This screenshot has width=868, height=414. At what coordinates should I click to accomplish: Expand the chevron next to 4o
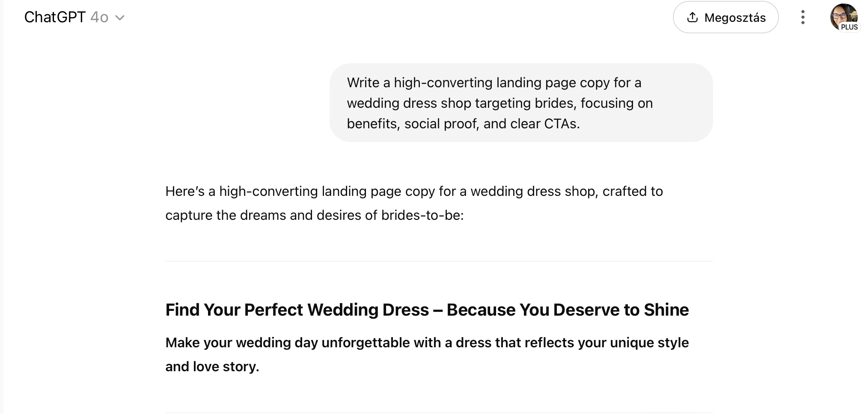120,18
